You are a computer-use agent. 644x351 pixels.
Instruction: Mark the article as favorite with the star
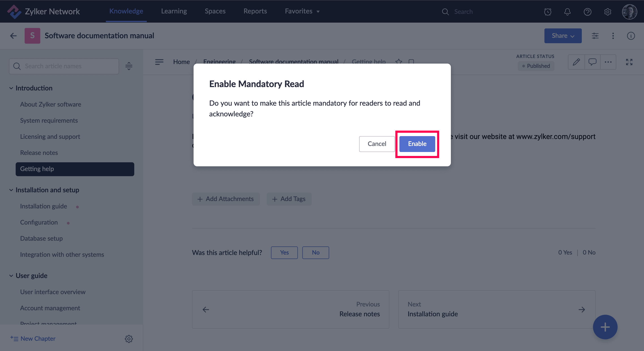click(399, 62)
